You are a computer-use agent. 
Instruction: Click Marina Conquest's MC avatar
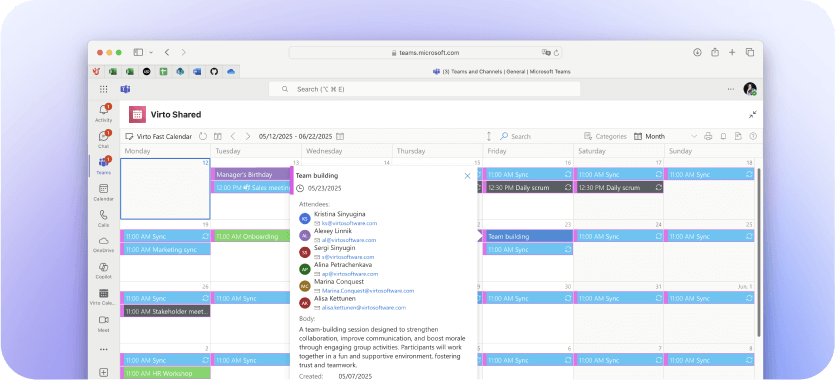(x=305, y=286)
